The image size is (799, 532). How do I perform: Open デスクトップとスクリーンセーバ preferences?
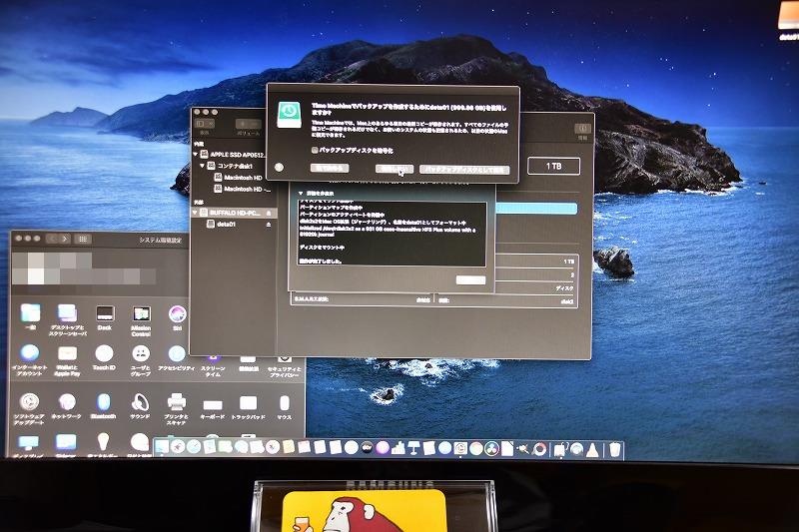(x=67, y=319)
